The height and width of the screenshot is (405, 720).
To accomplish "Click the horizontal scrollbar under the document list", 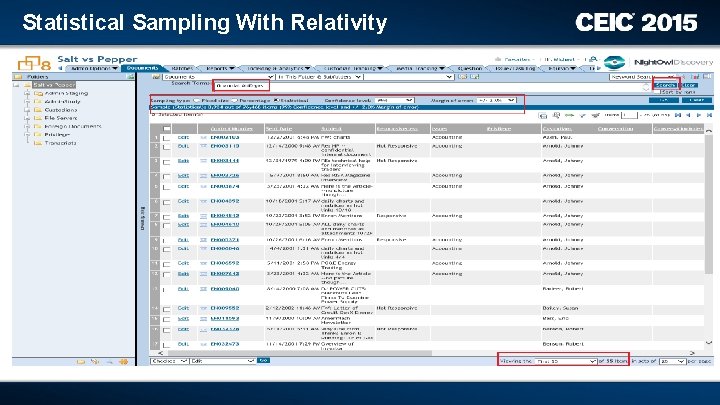I will (x=298, y=353).
